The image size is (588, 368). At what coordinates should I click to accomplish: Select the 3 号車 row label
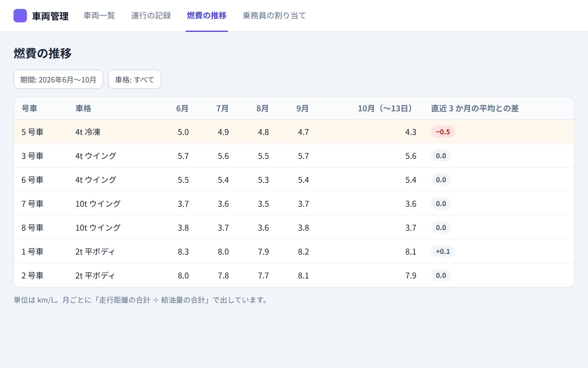pos(32,156)
